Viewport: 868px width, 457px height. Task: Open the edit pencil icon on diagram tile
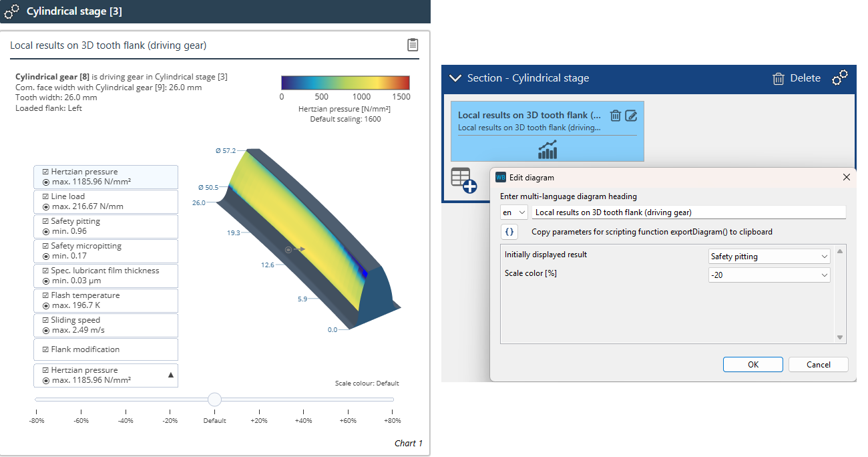coord(631,115)
